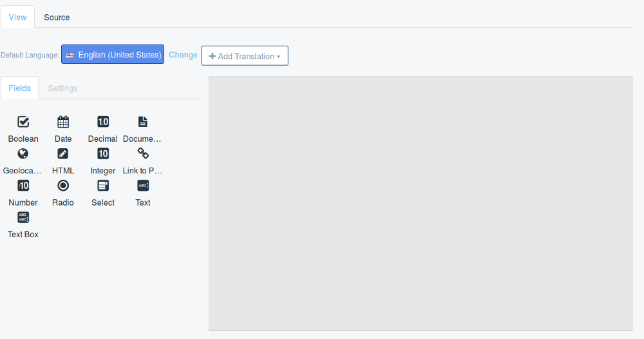The height and width of the screenshot is (339, 644).
Task: Select the HTML field icon
Action: click(x=63, y=153)
